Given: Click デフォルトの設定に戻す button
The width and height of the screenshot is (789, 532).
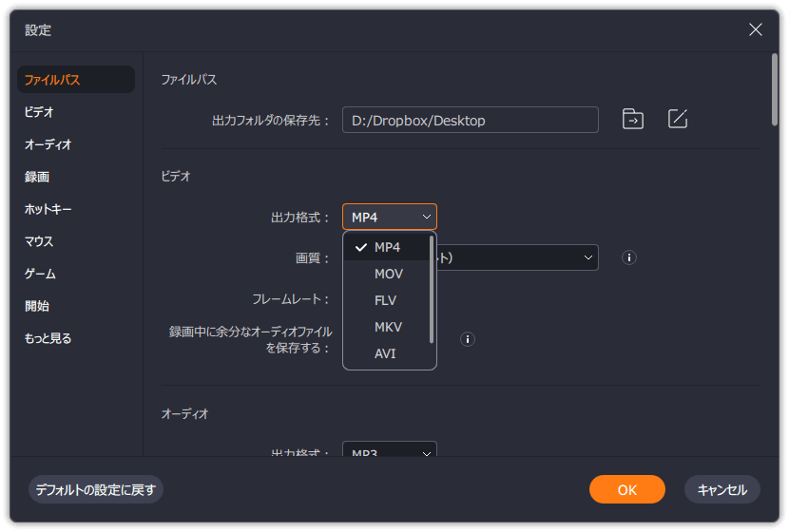Looking at the screenshot, I should 96,490.
